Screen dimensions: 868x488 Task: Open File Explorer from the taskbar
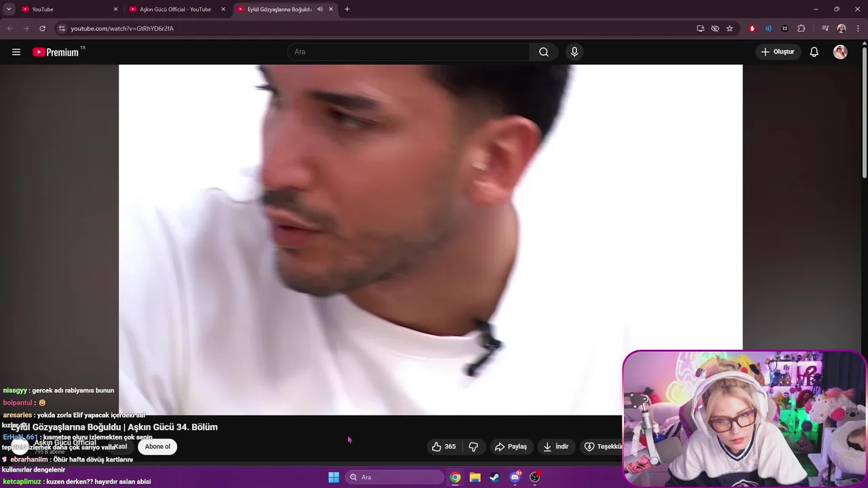point(475,477)
